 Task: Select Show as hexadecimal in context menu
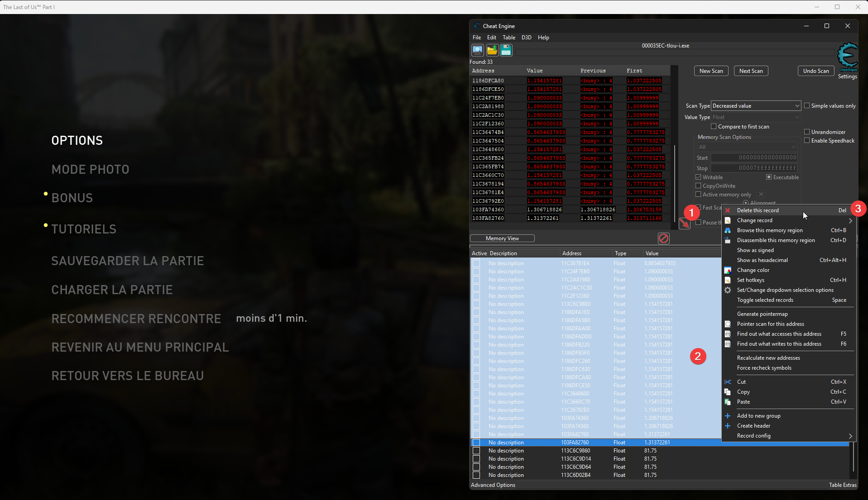coord(788,260)
